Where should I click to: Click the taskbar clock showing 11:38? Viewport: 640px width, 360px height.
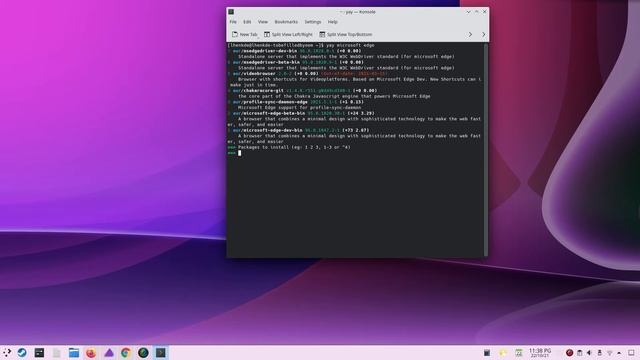click(540, 353)
